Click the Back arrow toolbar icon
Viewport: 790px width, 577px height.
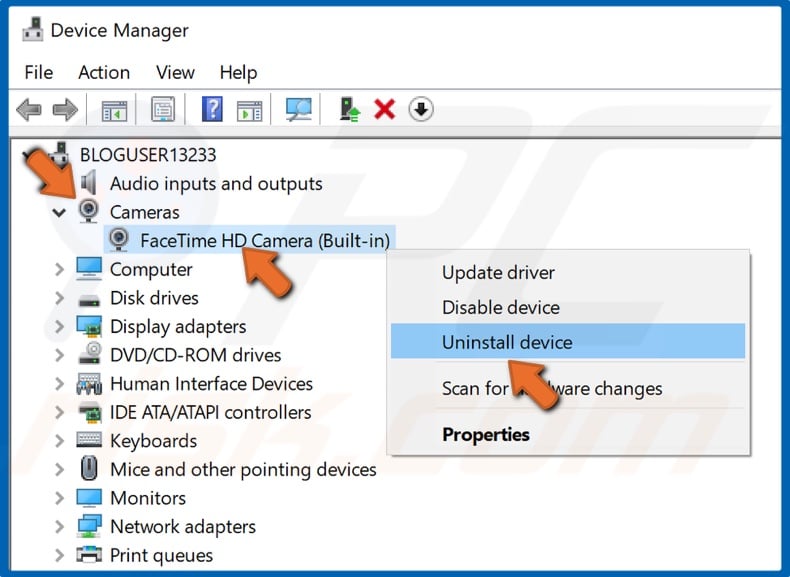[x=29, y=109]
